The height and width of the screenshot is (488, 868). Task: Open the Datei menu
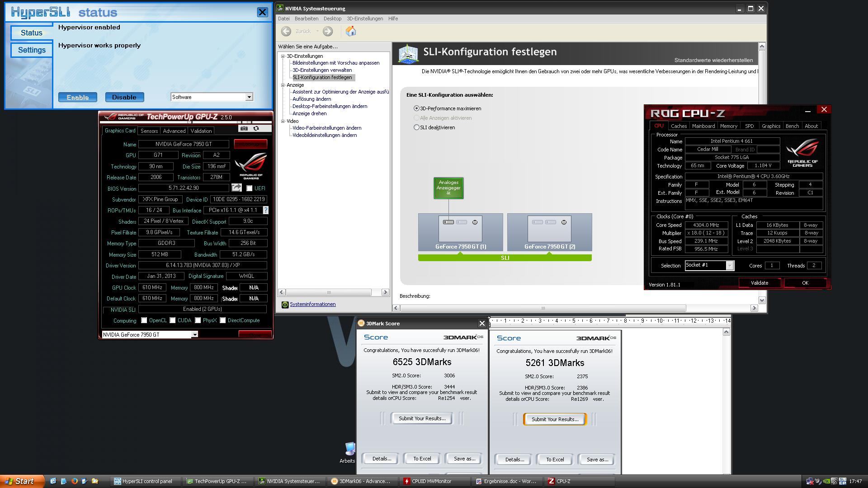point(283,19)
